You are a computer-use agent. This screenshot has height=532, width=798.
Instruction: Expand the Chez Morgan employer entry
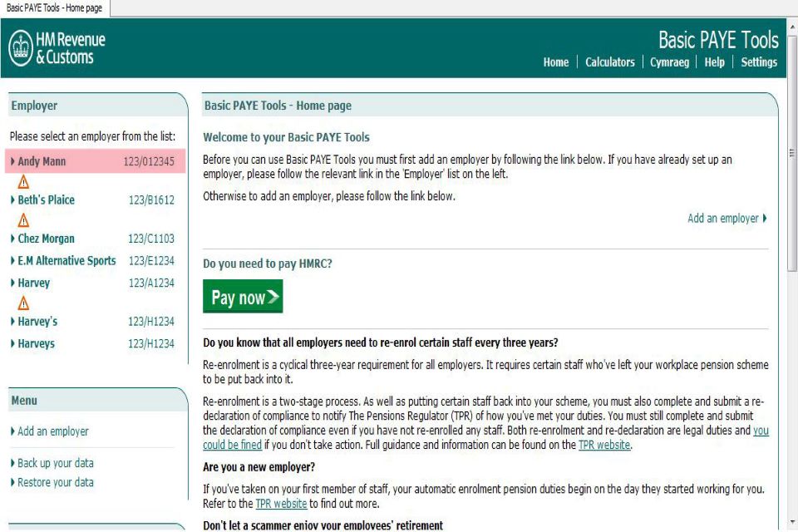click(x=12, y=239)
